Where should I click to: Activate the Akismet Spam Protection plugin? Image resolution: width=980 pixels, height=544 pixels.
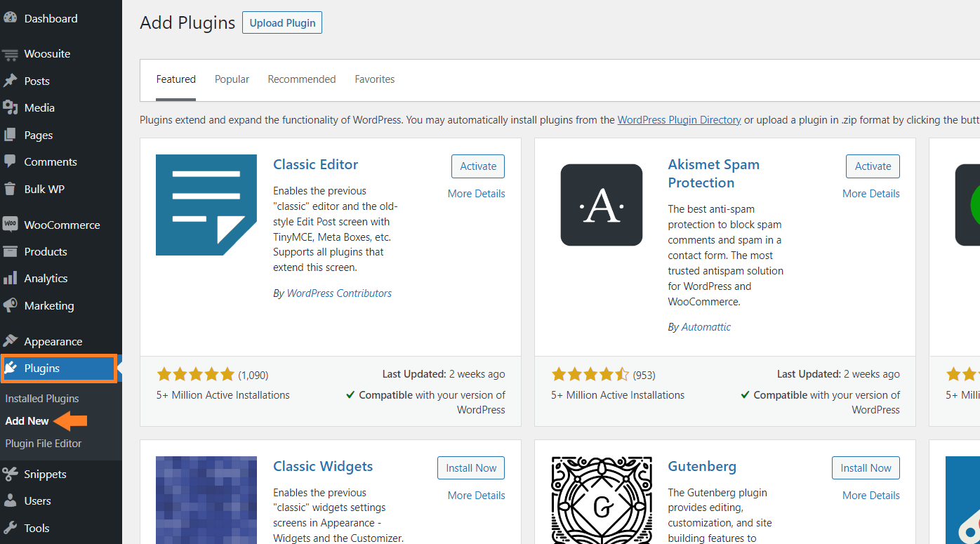(873, 166)
